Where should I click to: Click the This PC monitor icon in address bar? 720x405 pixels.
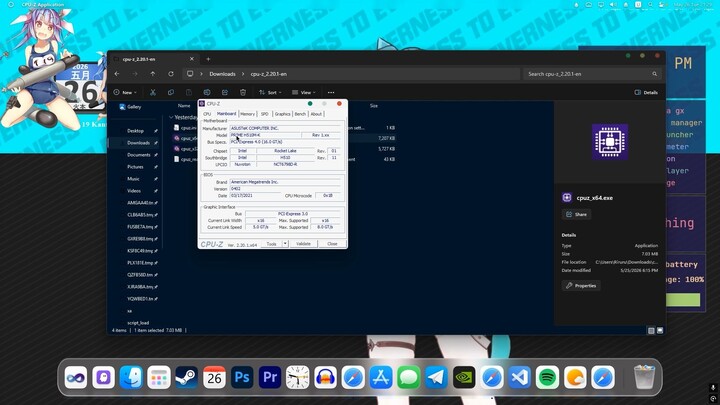pyautogui.click(x=190, y=74)
